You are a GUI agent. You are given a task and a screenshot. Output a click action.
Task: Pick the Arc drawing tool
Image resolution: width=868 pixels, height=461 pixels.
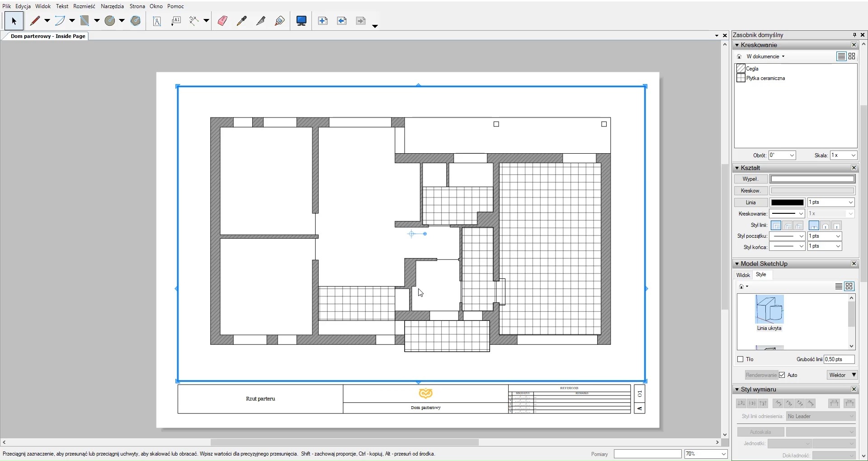[x=61, y=21]
